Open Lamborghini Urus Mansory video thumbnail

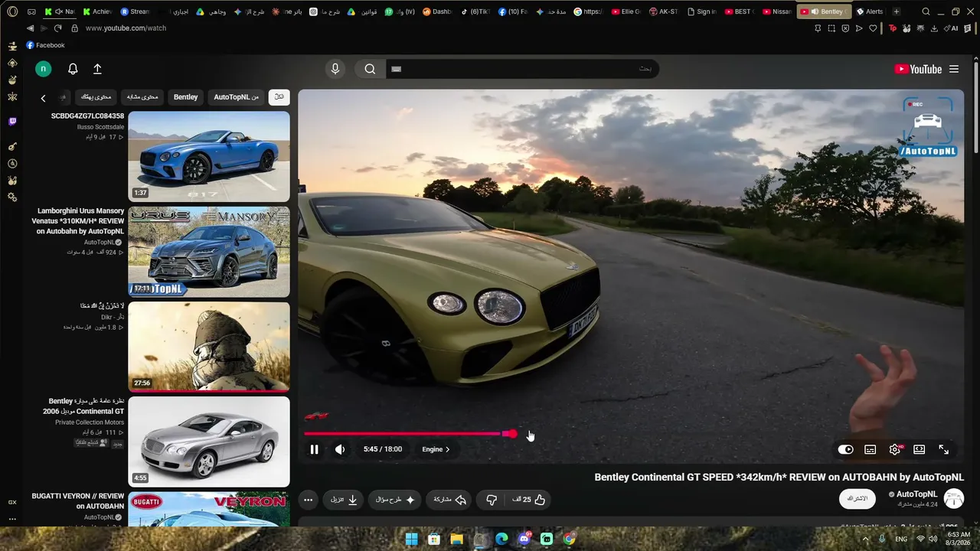pyautogui.click(x=209, y=252)
